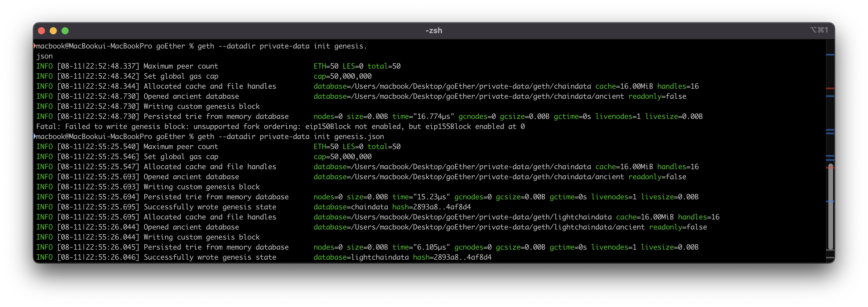Click the ⌥⌘1 shortcut indicator in title bar
The height and width of the screenshot is (307, 868).
click(819, 30)
